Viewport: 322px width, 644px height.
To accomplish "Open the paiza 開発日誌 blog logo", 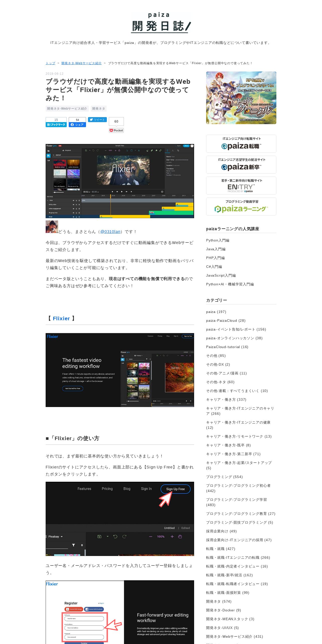I will 161,23.
